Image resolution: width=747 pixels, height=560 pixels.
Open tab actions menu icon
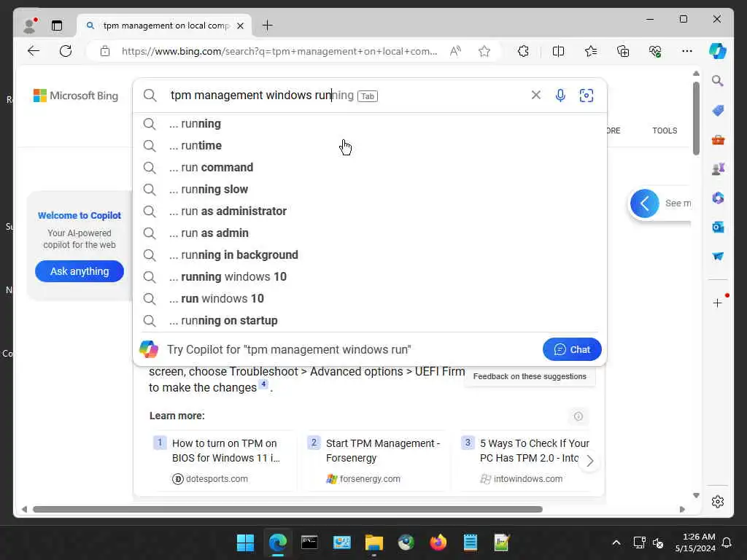point(57,26)
